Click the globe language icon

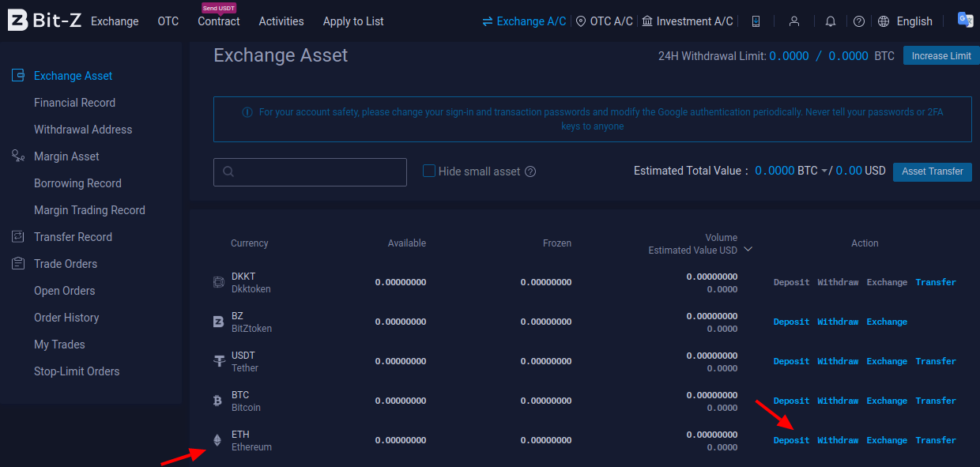(884, 21)
